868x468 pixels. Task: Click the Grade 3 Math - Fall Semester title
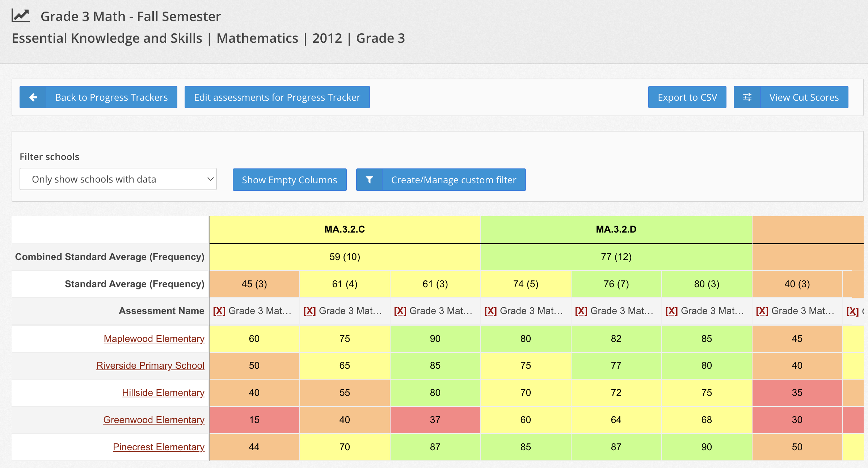coord(131,16)
